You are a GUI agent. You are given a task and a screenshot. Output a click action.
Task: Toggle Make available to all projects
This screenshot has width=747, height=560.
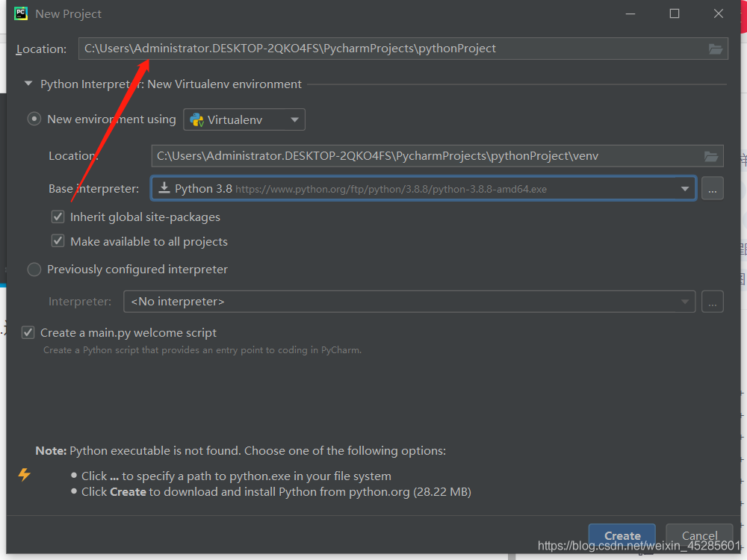click(58, 241)
